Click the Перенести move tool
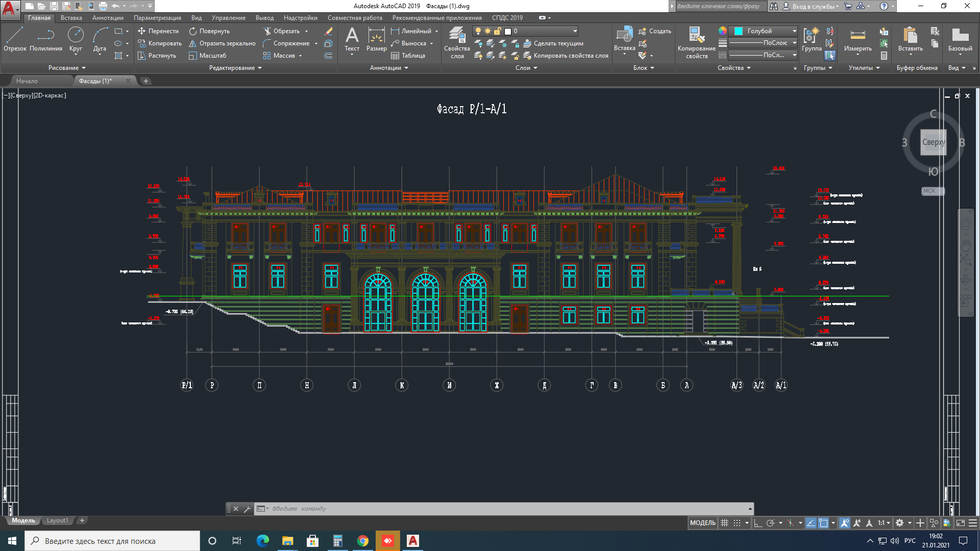 [x=158, y=31]
